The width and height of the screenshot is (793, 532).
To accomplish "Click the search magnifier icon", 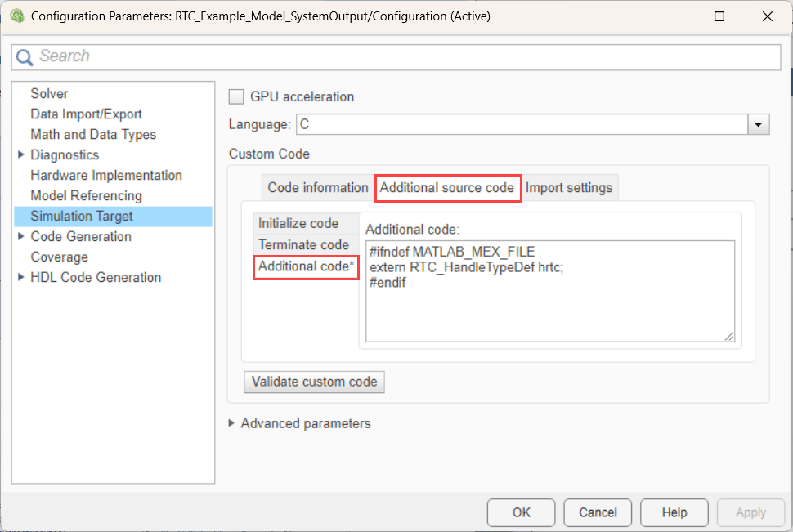I will click(x=26, y=57).
